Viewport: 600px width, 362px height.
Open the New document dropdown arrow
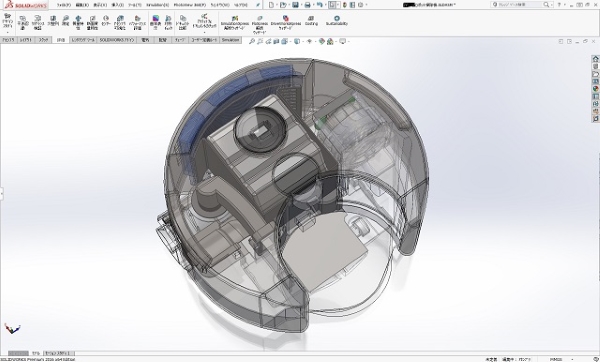(277, 5)
